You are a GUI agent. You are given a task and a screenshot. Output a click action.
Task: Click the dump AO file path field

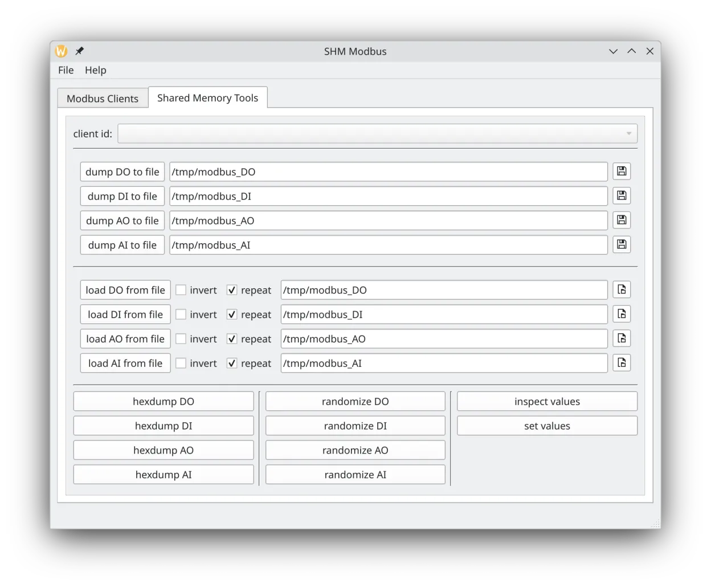pyautogui.click(x=388, y=220)
